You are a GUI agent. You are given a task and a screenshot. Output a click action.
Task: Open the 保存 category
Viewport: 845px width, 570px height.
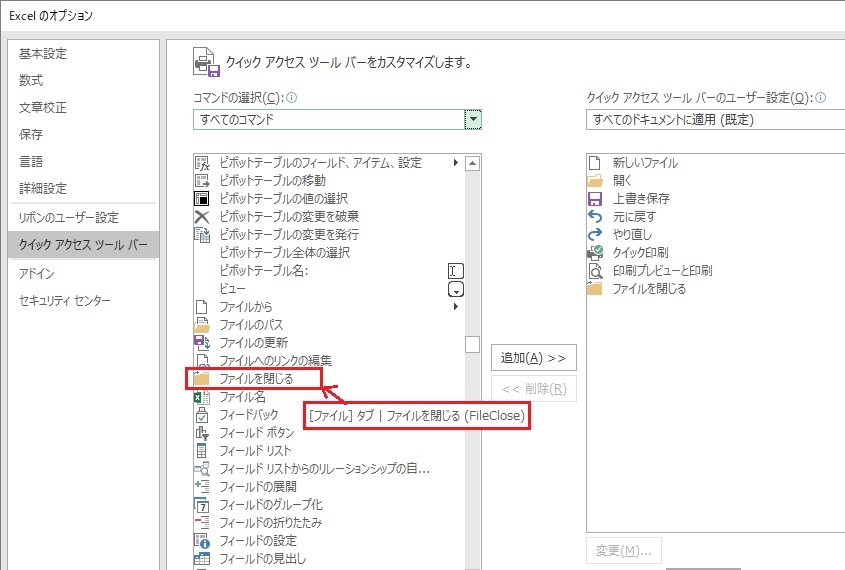[x=31, y=134]
